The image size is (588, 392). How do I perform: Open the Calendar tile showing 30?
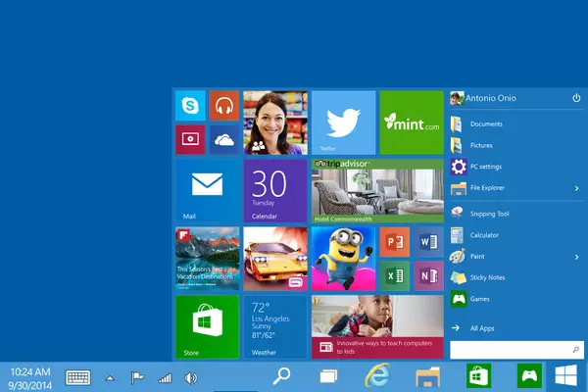pos(275,191)
